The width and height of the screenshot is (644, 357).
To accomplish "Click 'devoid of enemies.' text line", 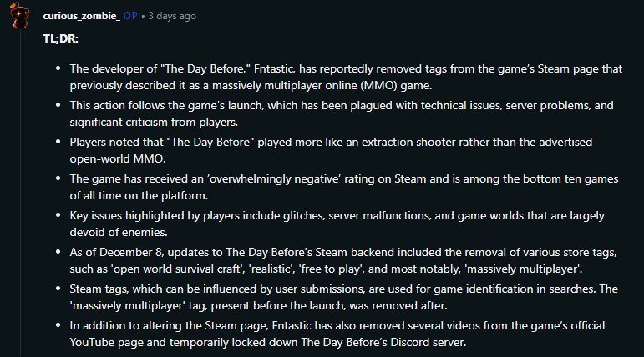I will 119,232.
